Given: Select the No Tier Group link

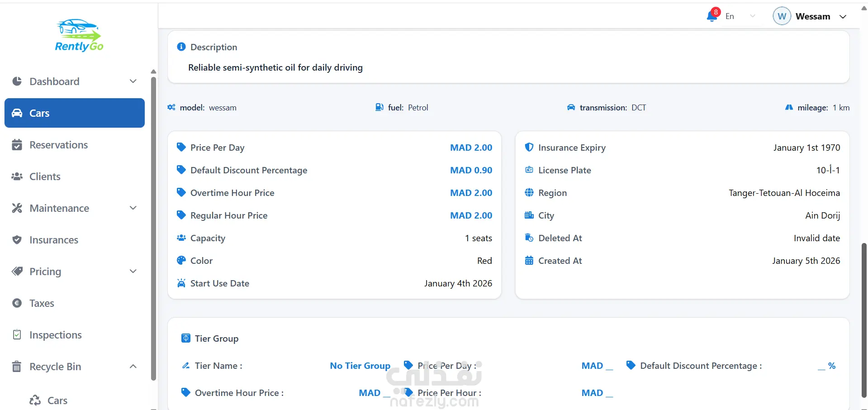Looking at the screenshot, I should pos(360,366).
